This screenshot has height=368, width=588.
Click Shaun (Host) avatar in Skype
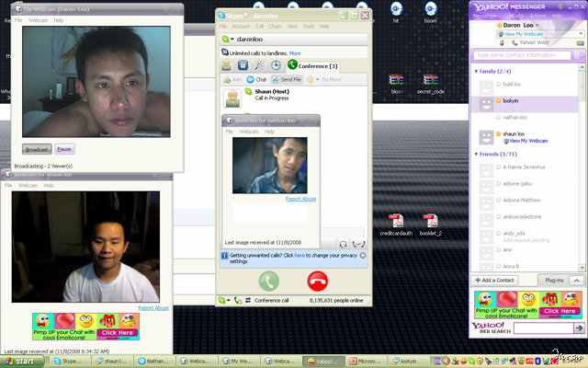[x=232, y=98]
